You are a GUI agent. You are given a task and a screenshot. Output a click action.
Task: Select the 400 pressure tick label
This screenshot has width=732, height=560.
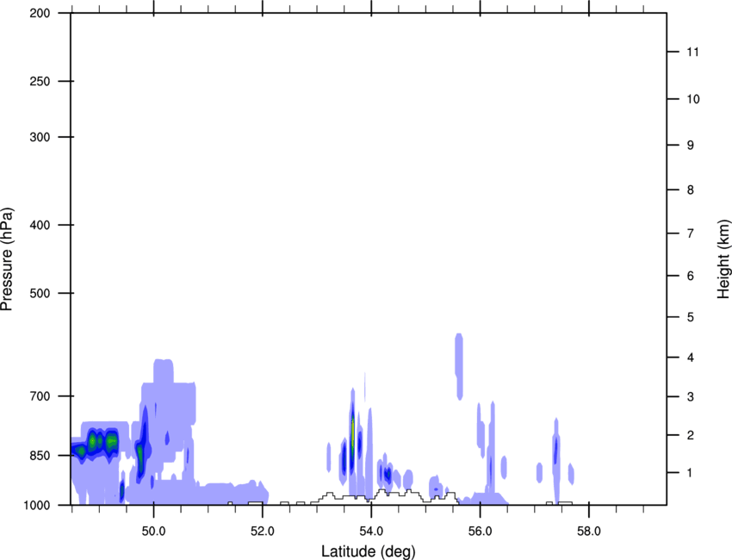(40, 225)
